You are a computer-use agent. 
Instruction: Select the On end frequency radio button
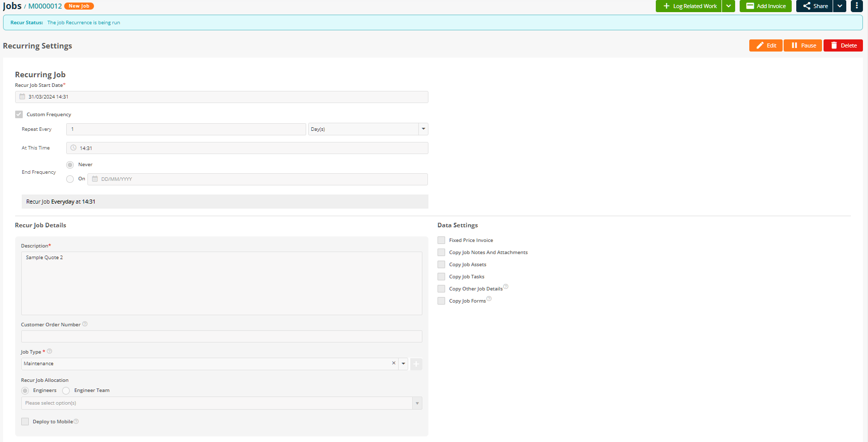click(70, 179)
